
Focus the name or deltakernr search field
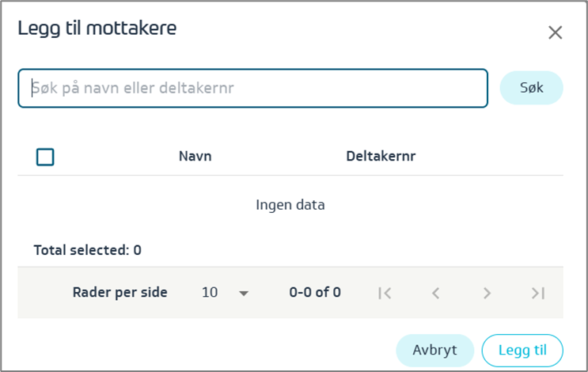[252, 88]
